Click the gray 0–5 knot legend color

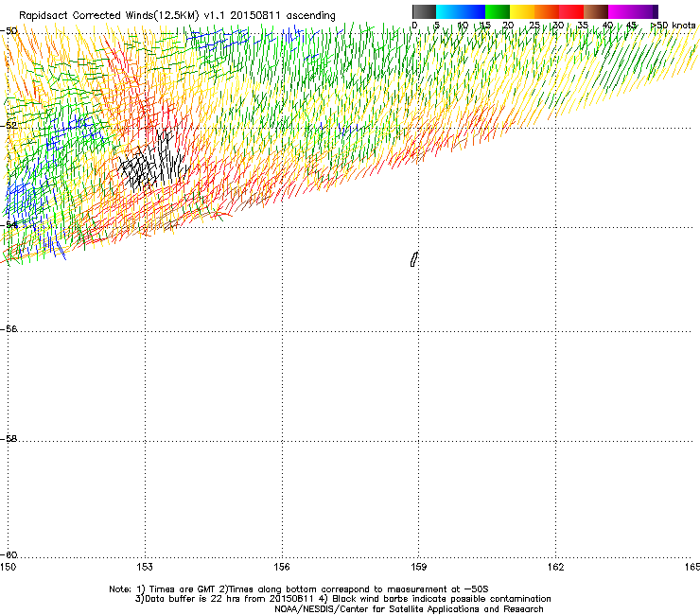tap(424, 11)
